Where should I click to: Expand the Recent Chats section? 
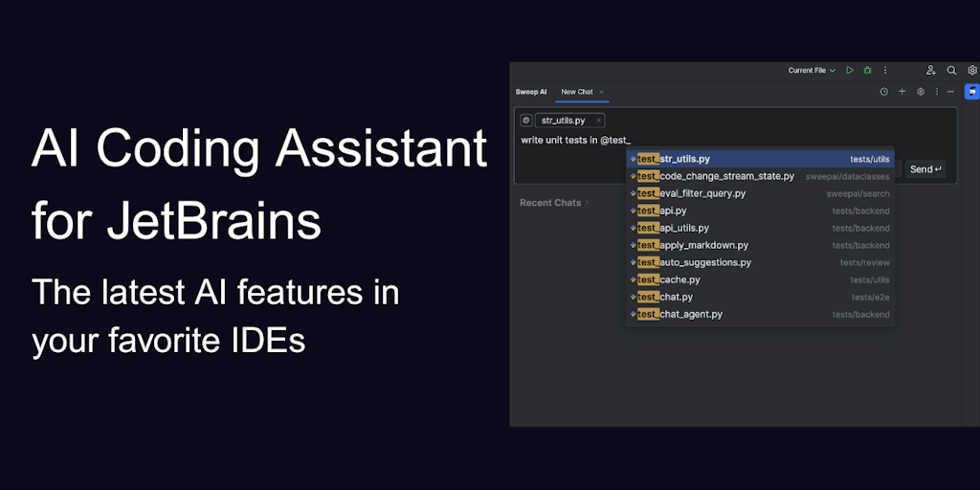coord(554,203)
